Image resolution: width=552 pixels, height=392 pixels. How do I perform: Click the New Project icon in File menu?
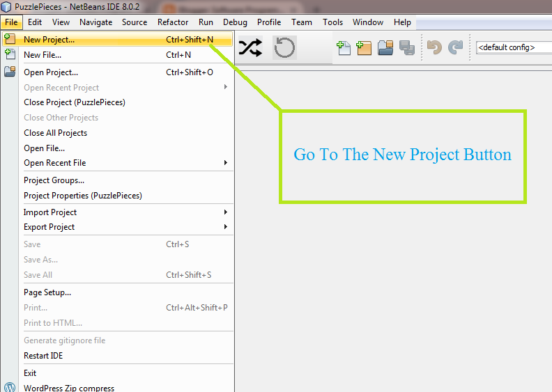point(10,39)
